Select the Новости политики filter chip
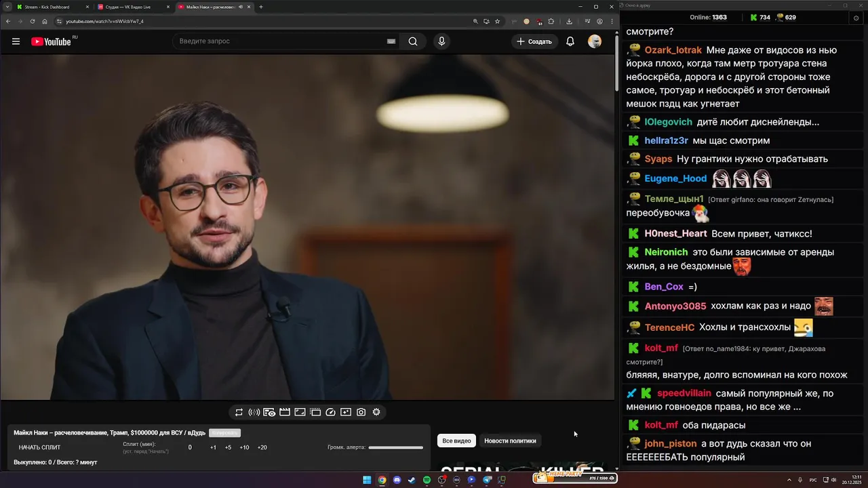 510,441
